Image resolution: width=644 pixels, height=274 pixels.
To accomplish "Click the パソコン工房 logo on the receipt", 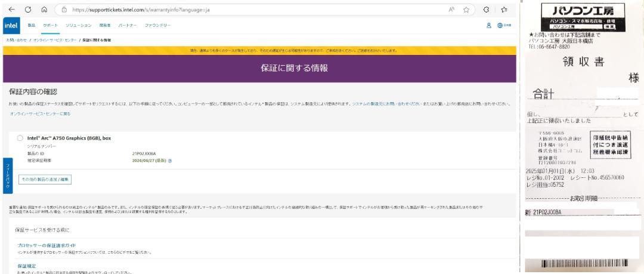I will click(583, 17).
